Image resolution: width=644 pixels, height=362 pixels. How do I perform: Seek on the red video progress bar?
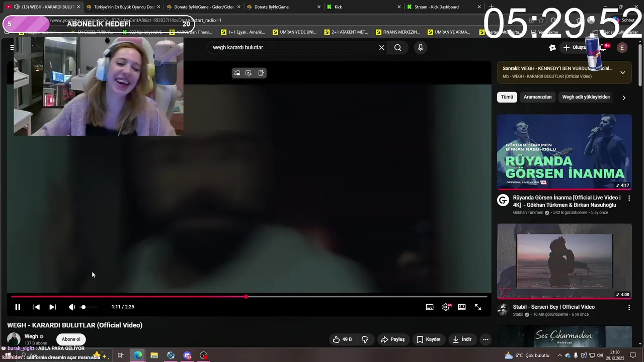pos(249,297)
